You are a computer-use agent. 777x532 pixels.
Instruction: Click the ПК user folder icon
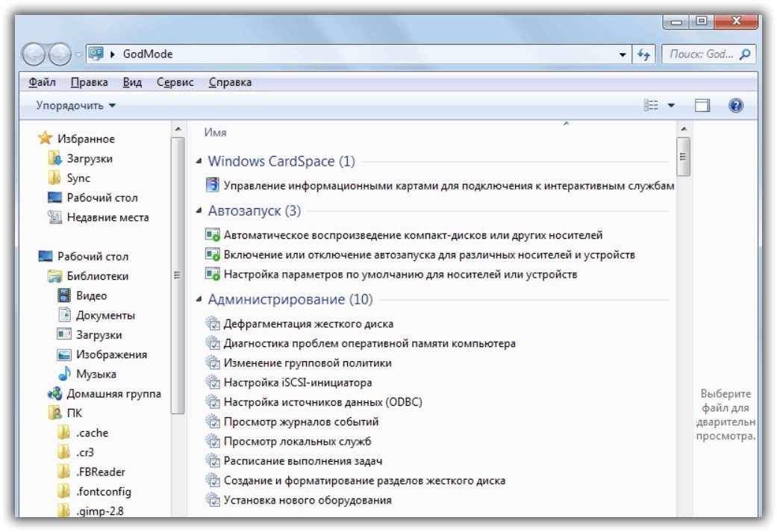click(x=54, y=413)
